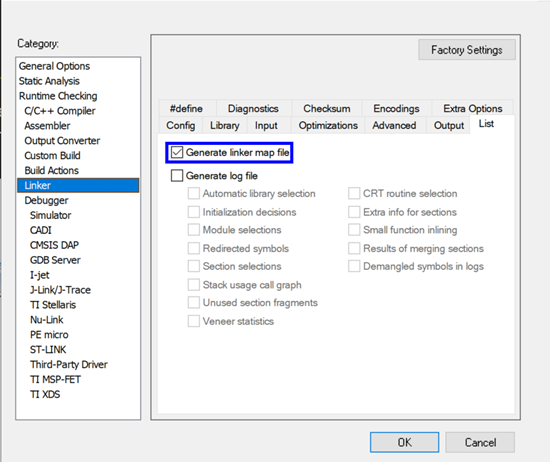
Task: Uncheck Generate linker map file checkbox
Action: pyautogui.click(x=177, y=153)
